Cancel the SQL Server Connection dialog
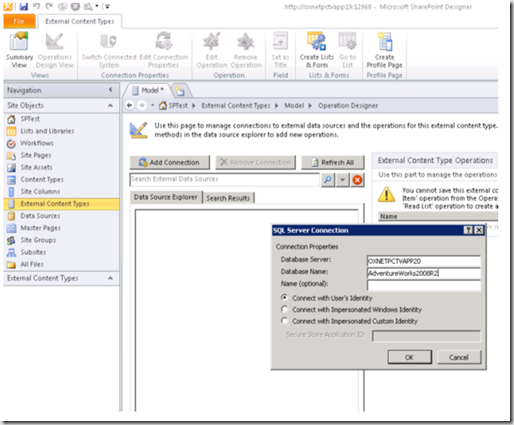514x425 pixels. click(x=459, y=357)
